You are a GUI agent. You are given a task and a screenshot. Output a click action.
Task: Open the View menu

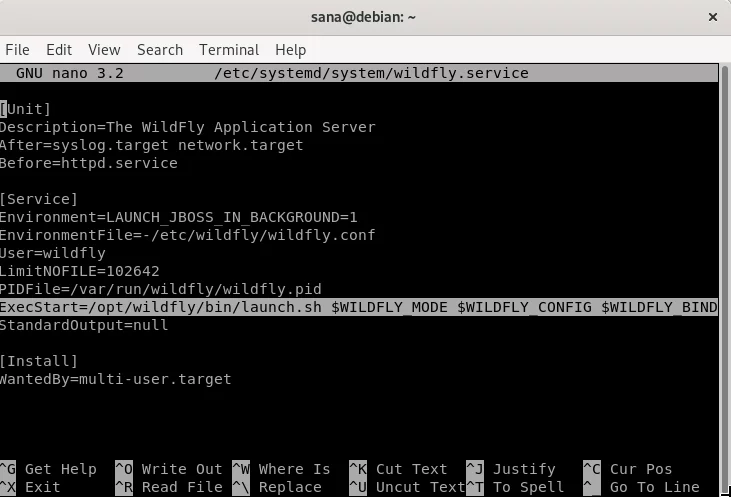pos(104,50)
